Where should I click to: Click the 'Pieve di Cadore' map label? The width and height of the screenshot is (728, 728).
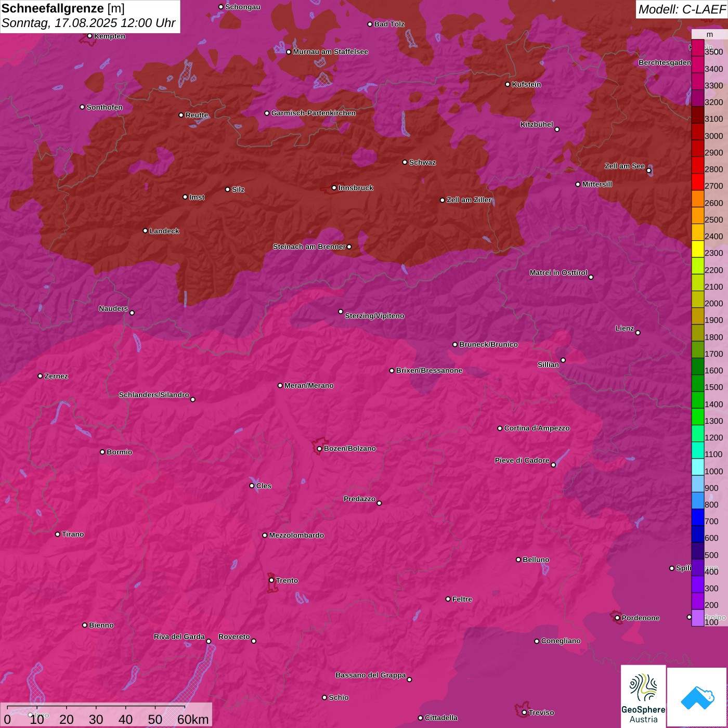click(x=522, y=460)
